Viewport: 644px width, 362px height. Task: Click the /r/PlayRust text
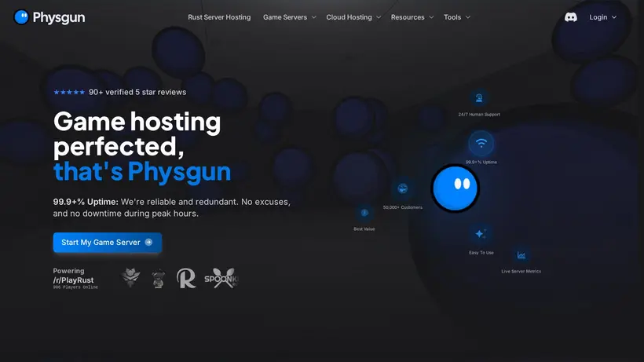73,280
